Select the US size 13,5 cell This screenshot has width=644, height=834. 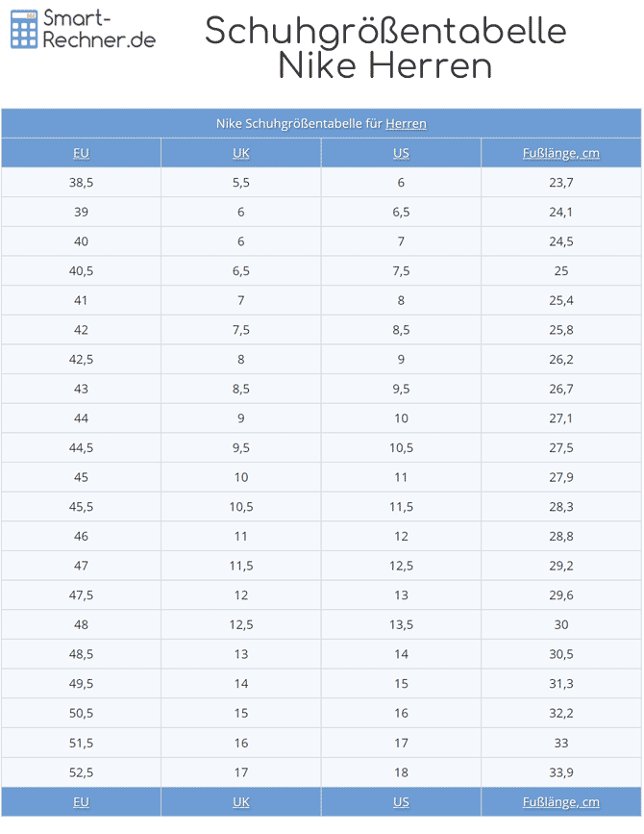401,624
